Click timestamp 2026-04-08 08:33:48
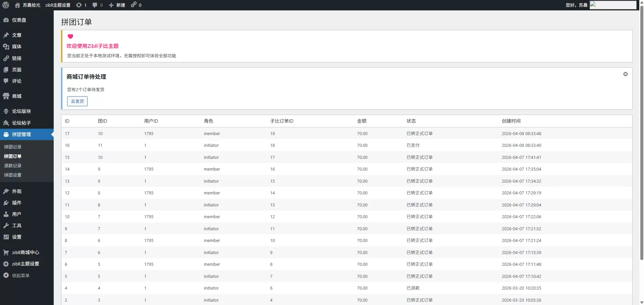644x305 pixels. (522, 134)
